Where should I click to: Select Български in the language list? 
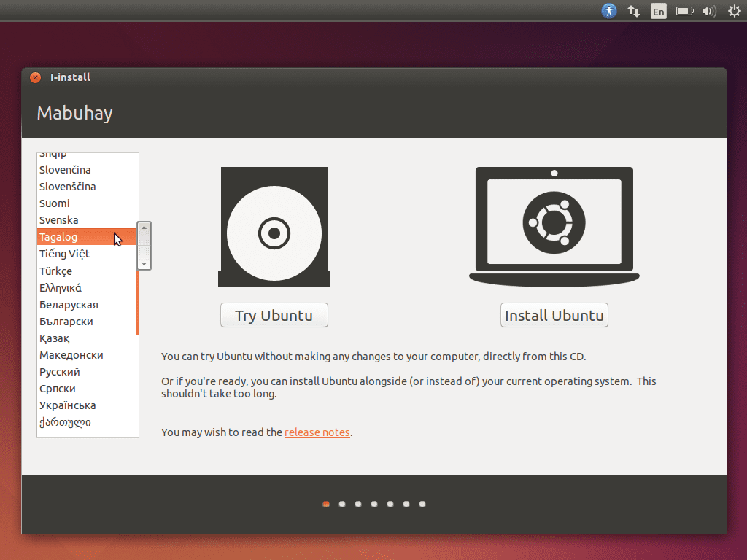pos(87,322)
